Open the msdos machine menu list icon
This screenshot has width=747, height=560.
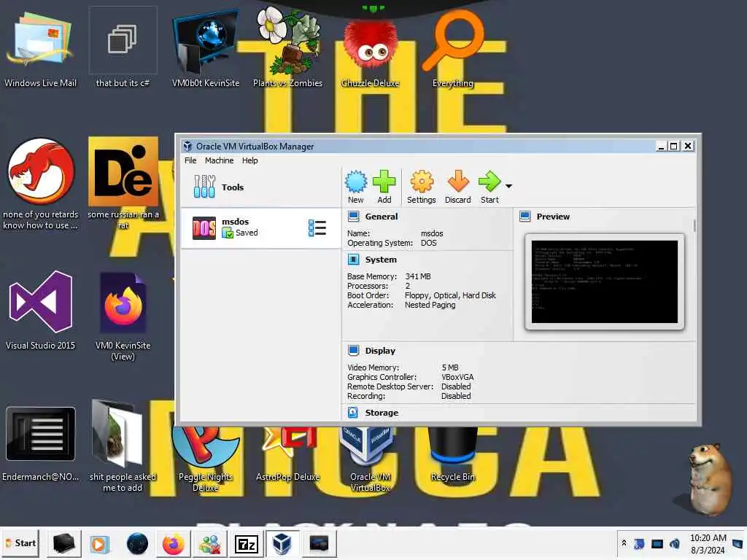[317, 228]
